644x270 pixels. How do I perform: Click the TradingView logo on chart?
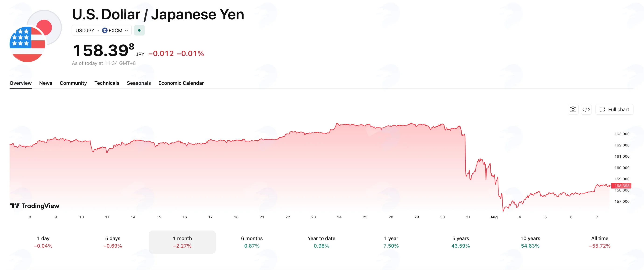click(35, 206)
